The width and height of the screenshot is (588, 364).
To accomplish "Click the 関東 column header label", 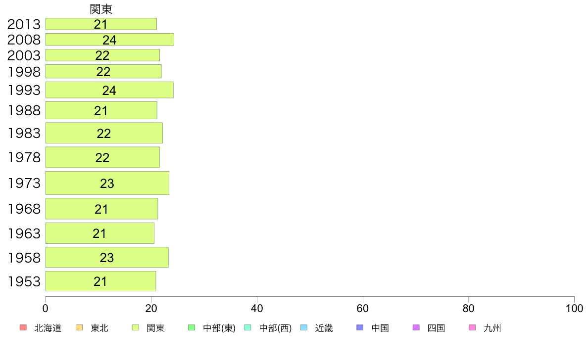I will [x=101, y=9].
